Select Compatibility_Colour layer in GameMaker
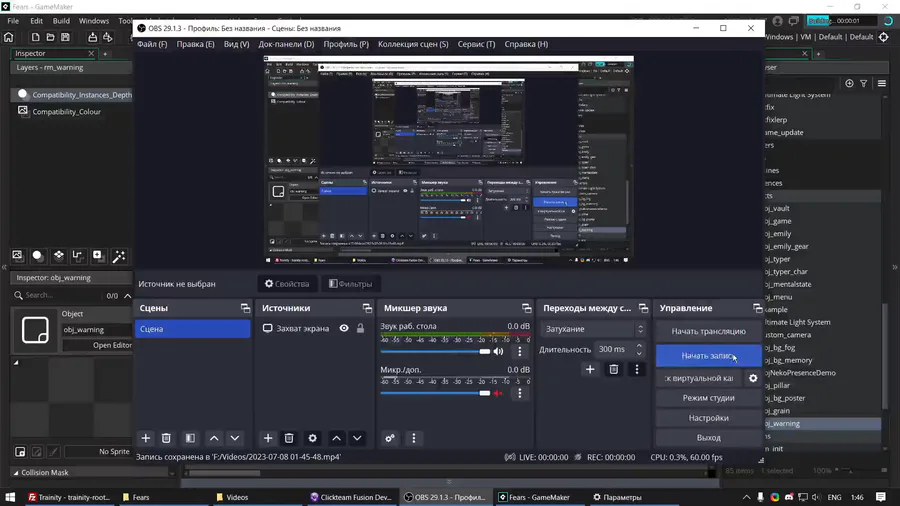 click(67, 112)
